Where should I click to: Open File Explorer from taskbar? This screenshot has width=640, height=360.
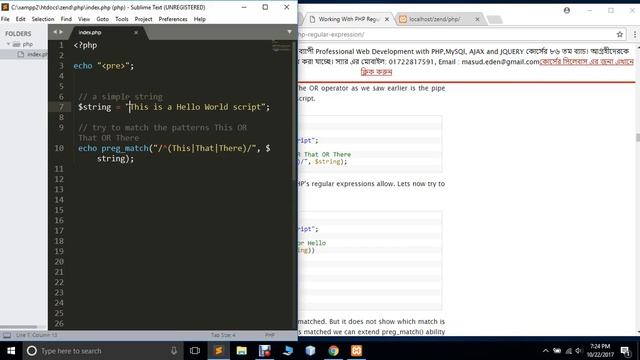coord(242,351)
